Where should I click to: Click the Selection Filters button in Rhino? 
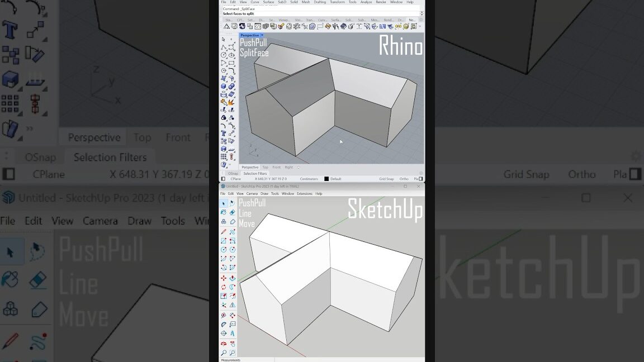254,173
